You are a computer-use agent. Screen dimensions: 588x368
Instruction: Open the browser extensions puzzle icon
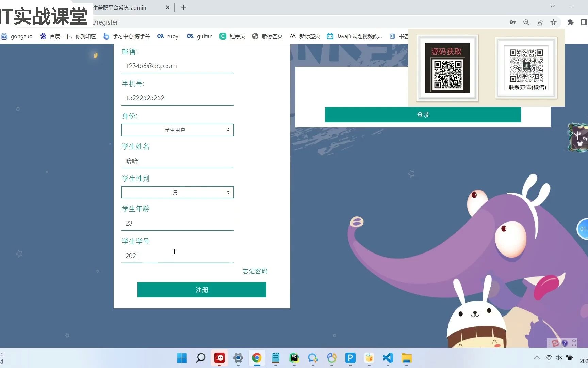(570, 22)
